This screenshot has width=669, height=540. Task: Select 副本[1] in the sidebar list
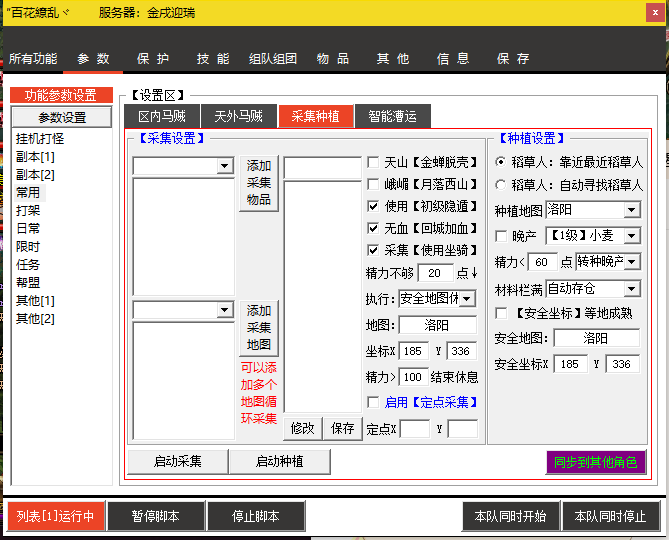click(x=35, y=157)
